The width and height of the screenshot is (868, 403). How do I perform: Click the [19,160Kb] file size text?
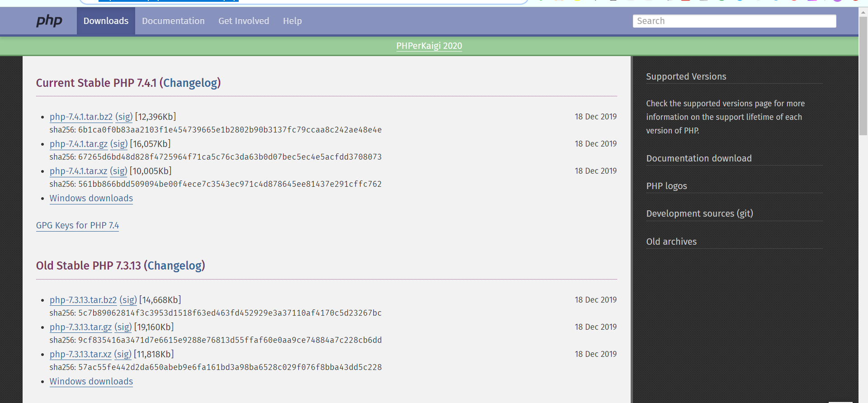pos(154,327)
